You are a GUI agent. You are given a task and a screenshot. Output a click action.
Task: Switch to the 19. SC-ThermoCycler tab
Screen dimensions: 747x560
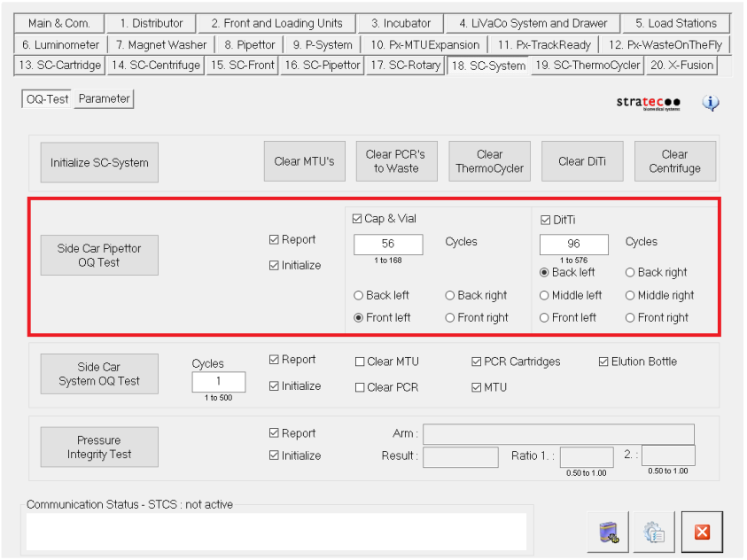[587, 65]
